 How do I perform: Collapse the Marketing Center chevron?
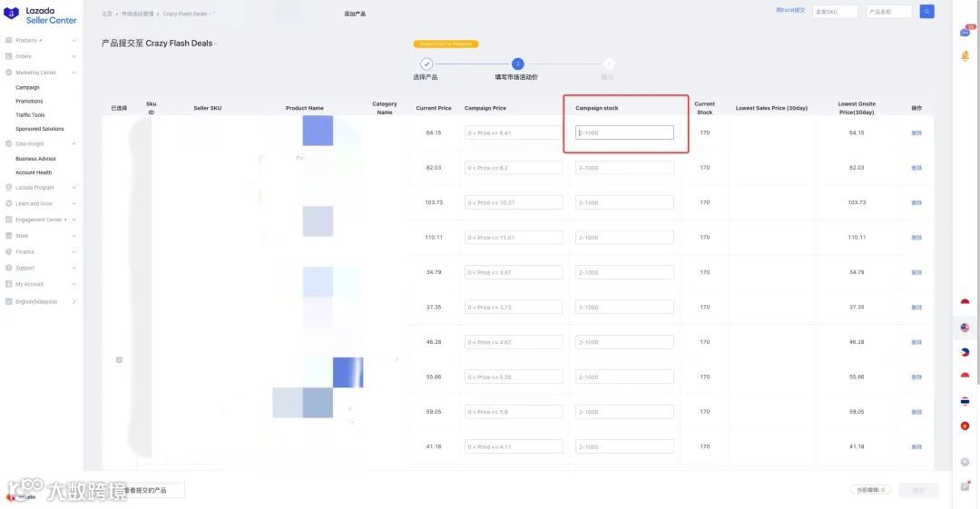73,73
